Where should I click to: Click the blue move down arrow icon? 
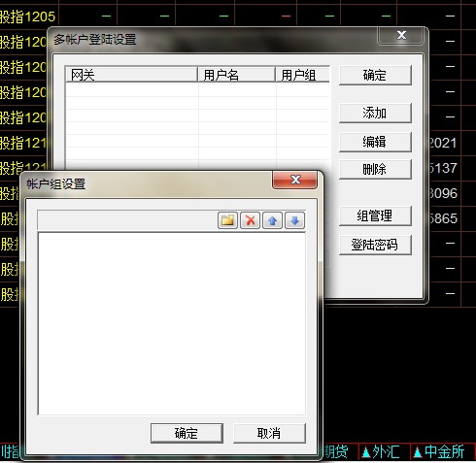(x=294, y=220)
